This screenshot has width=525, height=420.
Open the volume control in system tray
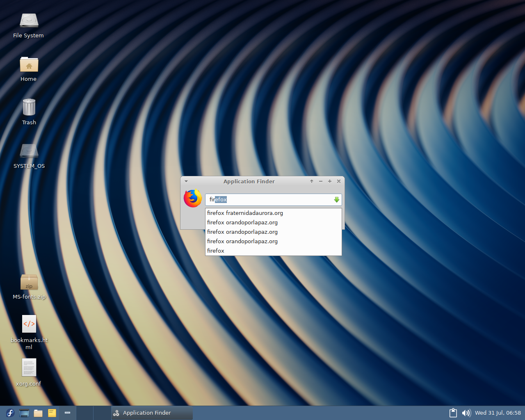pyautogui.click(x=466, y=413)
